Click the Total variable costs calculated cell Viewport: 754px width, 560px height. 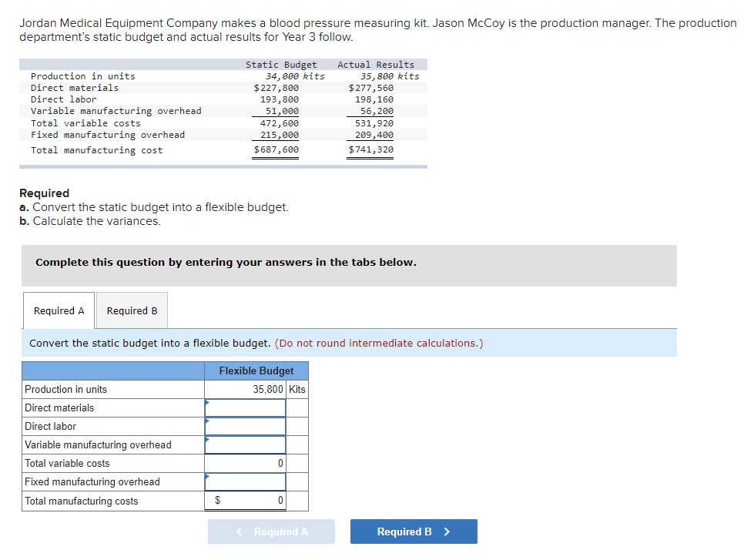245,463
